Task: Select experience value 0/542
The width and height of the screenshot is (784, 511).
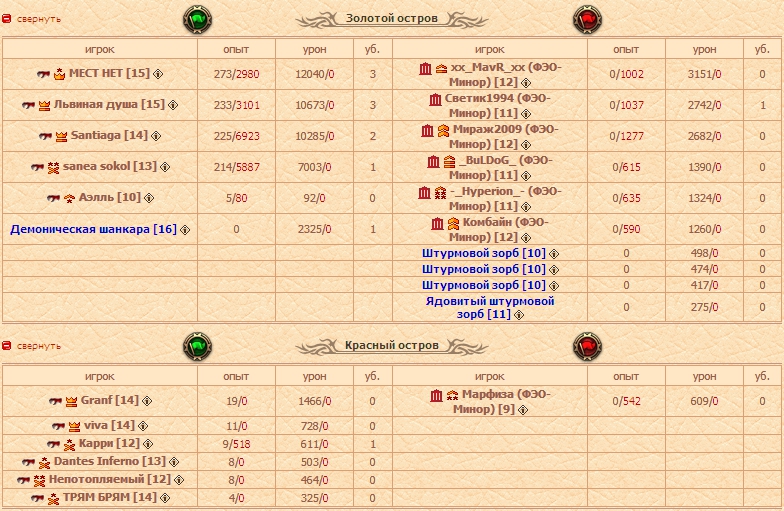Action: (626, 401)
